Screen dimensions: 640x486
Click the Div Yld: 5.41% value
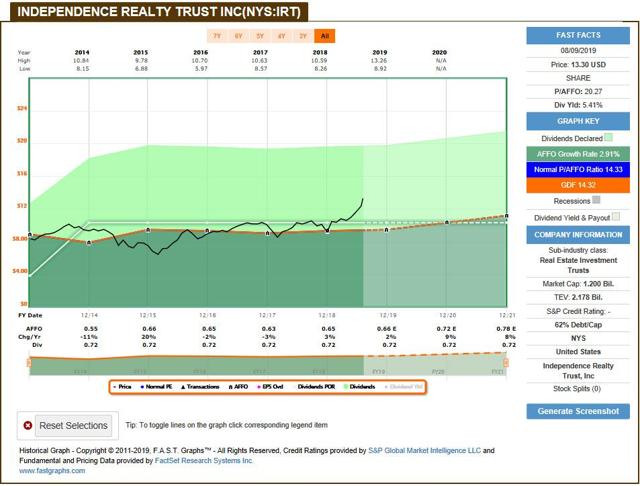[x=578, y=105]
